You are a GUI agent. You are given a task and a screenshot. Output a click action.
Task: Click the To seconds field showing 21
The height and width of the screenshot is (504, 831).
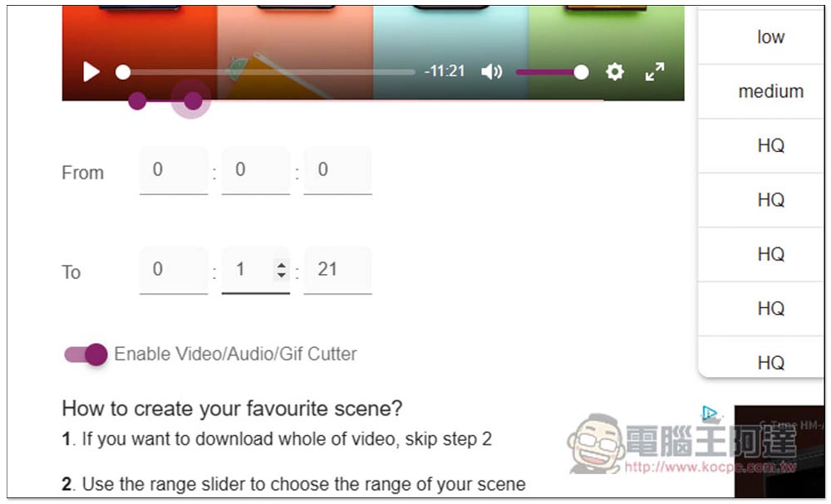[x=337, y=270]
